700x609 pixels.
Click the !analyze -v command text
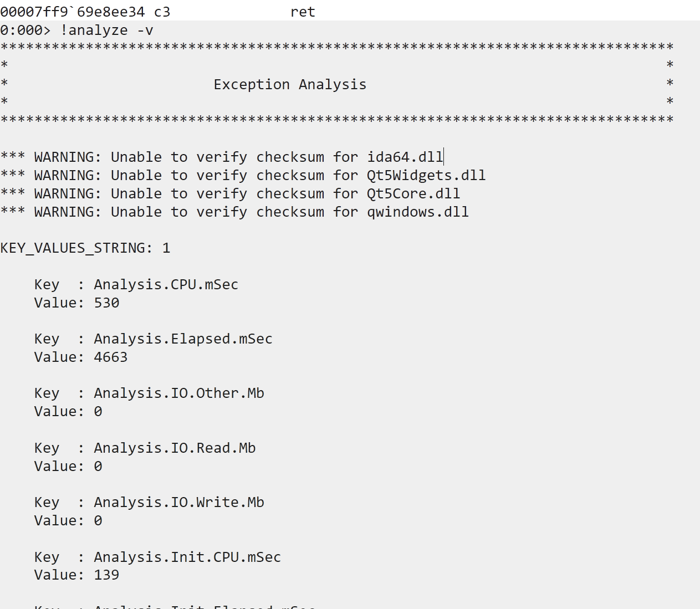point(106,30)
